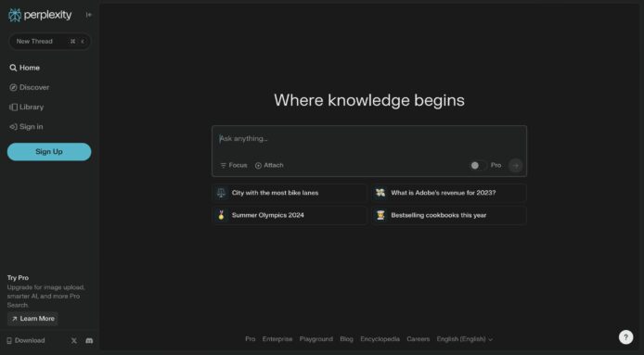Expand the English (English) language dropdown
This screenshot has height=355, width=644.
pyautogui.click(x=465, y=339)
